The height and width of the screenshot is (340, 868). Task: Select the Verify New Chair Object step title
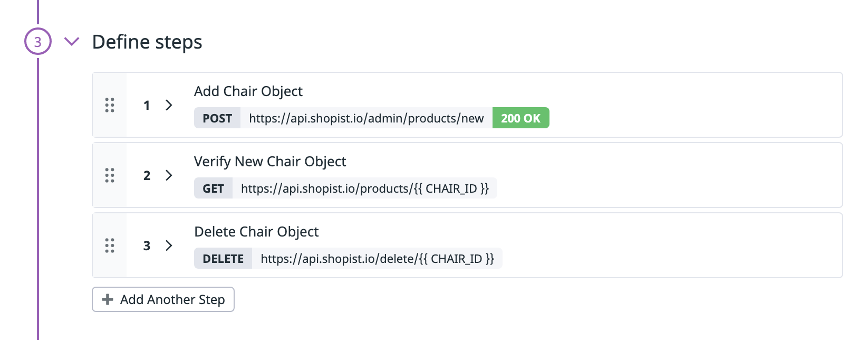pyautogui.click(x=270, y=162)
